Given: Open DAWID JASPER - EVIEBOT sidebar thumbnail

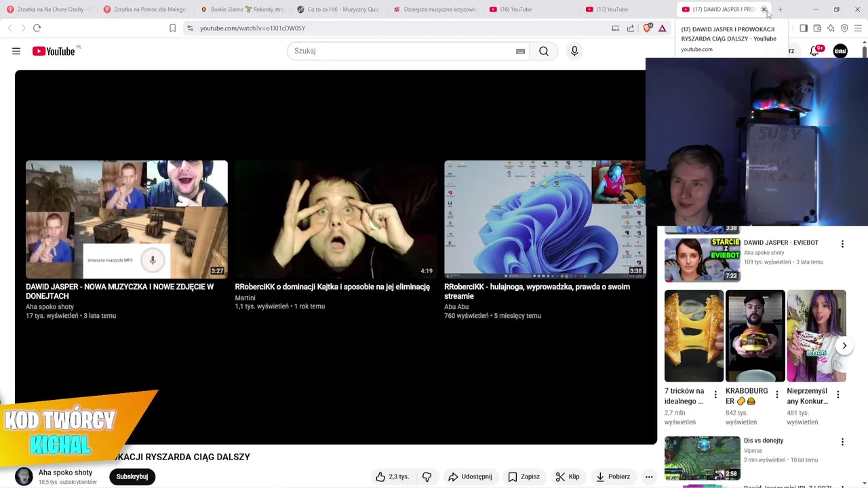Looking at the screenshot, I should point(703,260).
